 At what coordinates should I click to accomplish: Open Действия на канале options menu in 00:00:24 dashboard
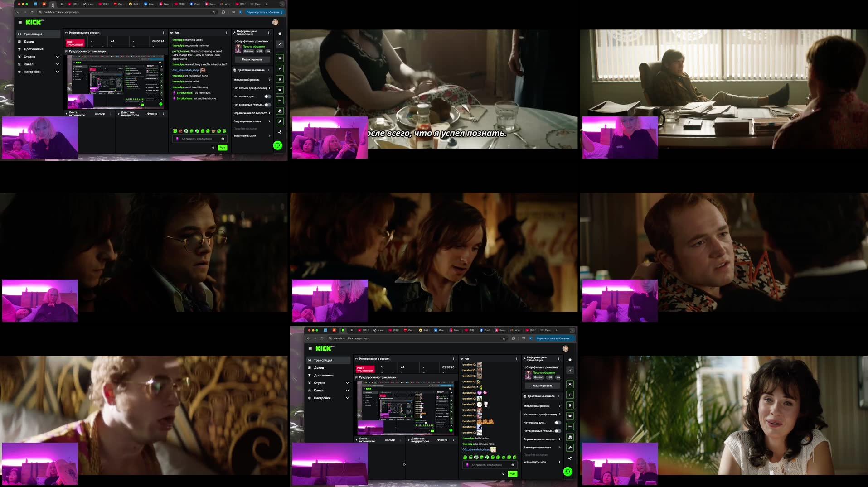tap(268, 70)
